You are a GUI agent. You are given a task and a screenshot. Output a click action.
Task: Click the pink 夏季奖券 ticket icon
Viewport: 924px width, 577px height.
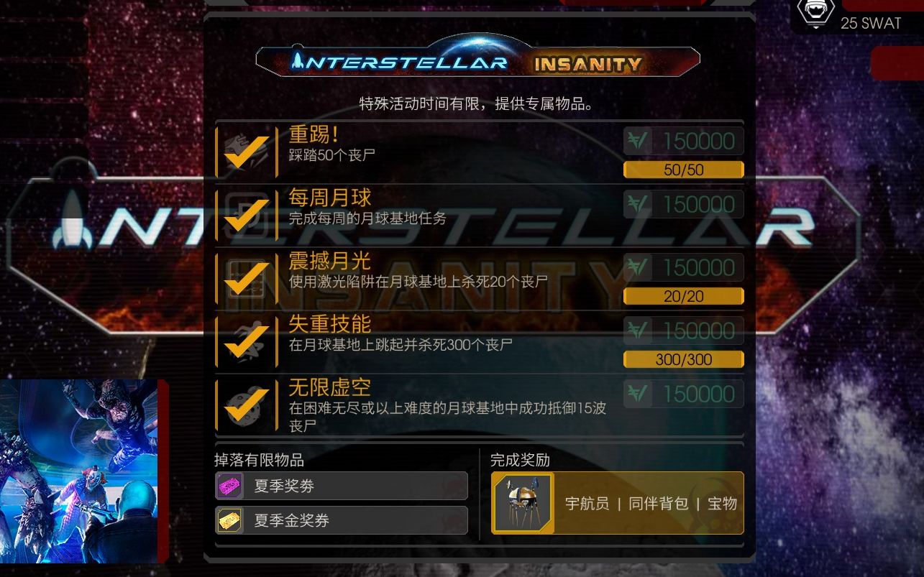coord(229,486)
